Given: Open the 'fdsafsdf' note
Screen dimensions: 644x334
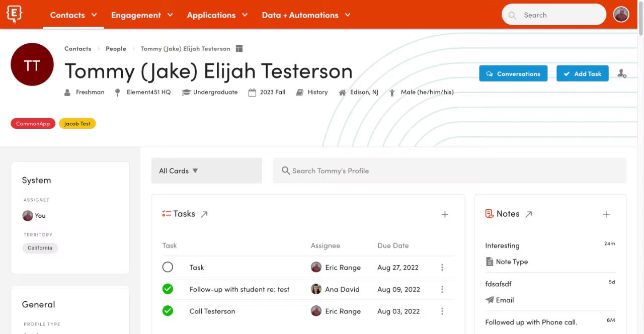Looking at the screenshot, I should [499, 284].
